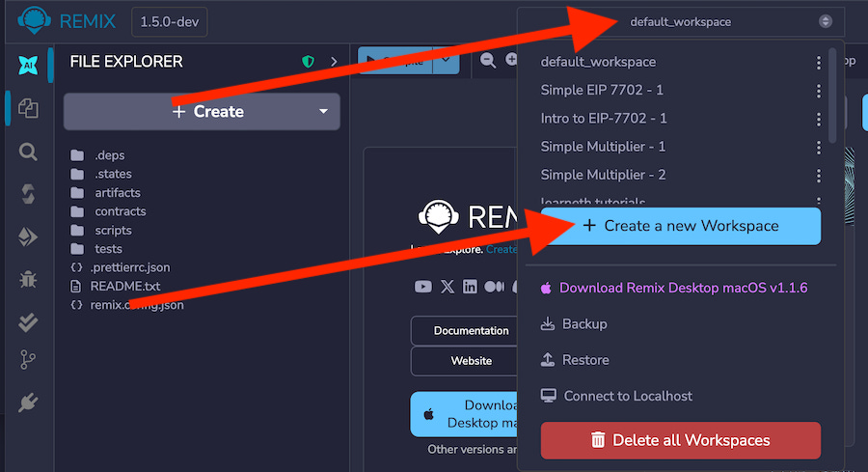The image size is (868, 472).
Task: Open the Debugger bug icon
Action: [28, 279]
